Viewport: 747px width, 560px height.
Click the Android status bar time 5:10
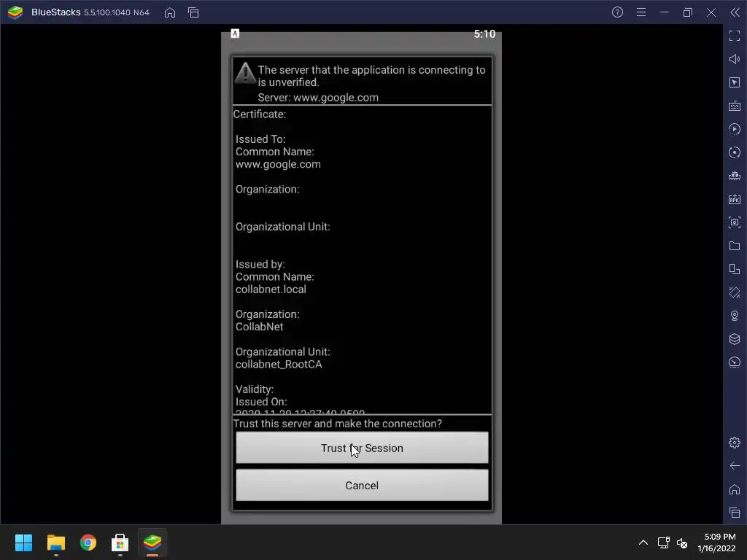(484, 34)
